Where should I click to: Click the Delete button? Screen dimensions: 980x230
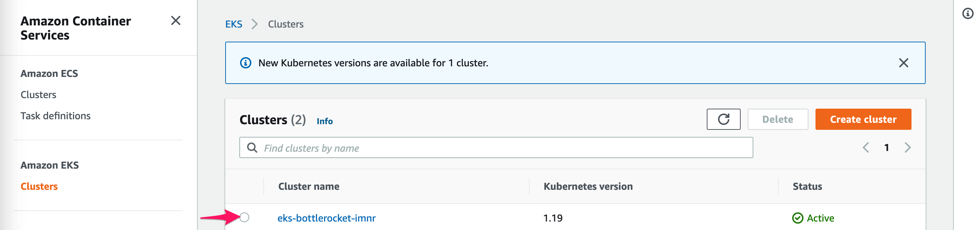(777, 119)
